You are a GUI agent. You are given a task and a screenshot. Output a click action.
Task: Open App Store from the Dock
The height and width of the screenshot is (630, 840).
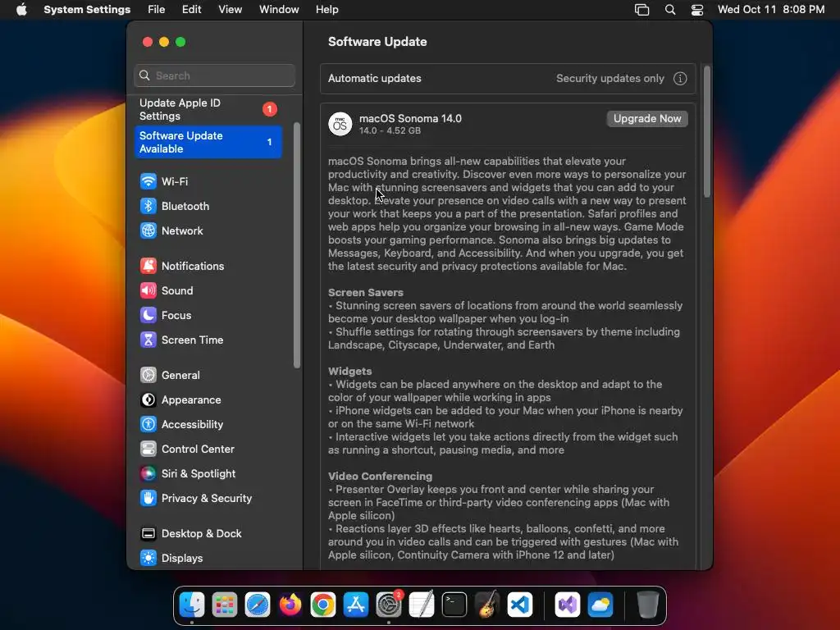pyautogui.click(x=356, y=605)
